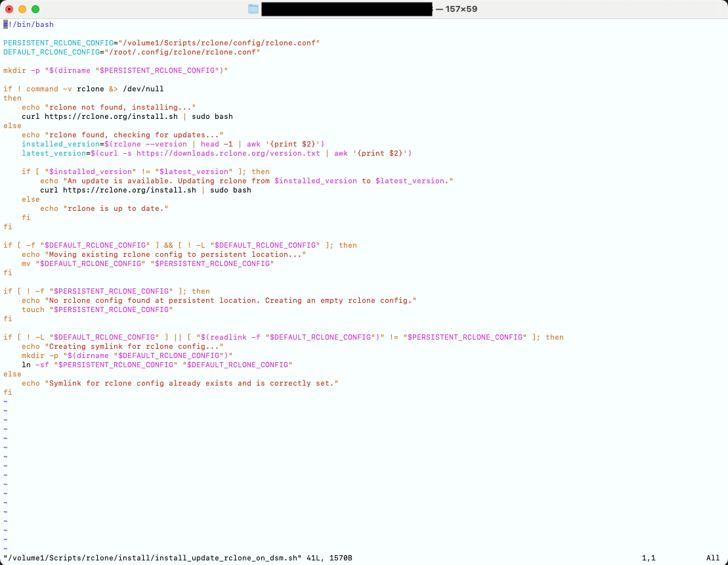This screenshot has height=565, width=728.
Task: Click the "1,1" cursor position indicator
Action: point(649,558)
